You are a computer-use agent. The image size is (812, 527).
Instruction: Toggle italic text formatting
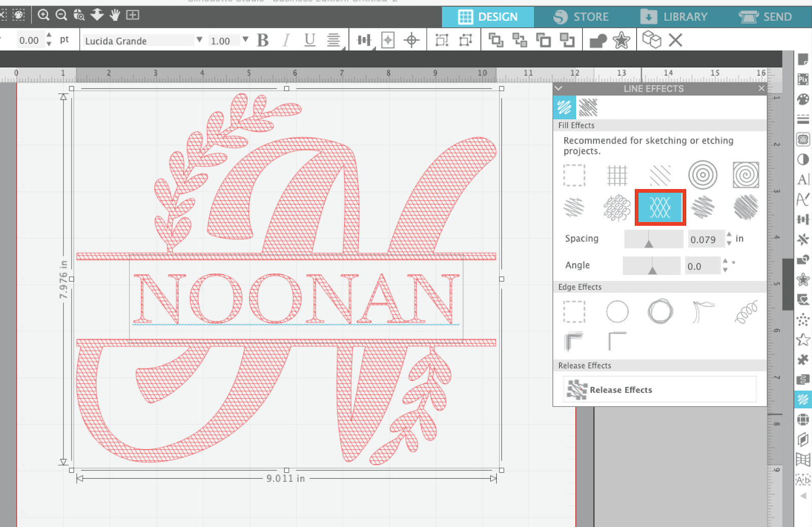(287, 40)
